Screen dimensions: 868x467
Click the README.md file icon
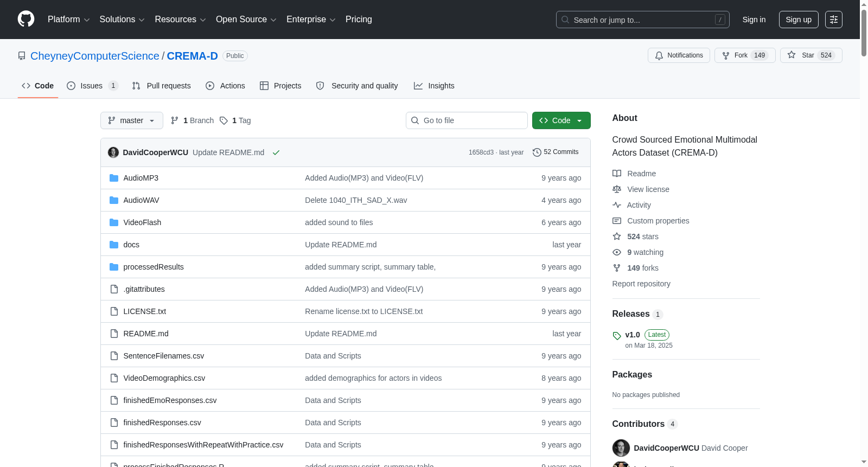click(x=114, y=334)
